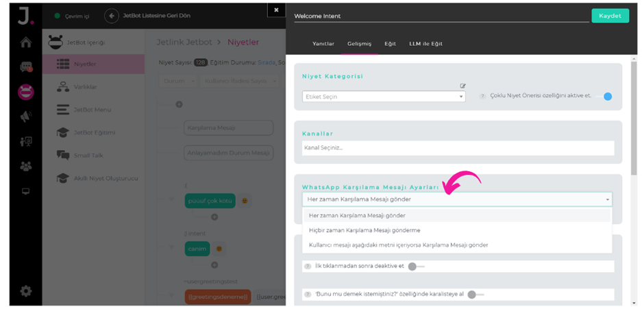Collapse the püüuf çok kötü branch arrow
644x311 pixels.
[171, 199]
